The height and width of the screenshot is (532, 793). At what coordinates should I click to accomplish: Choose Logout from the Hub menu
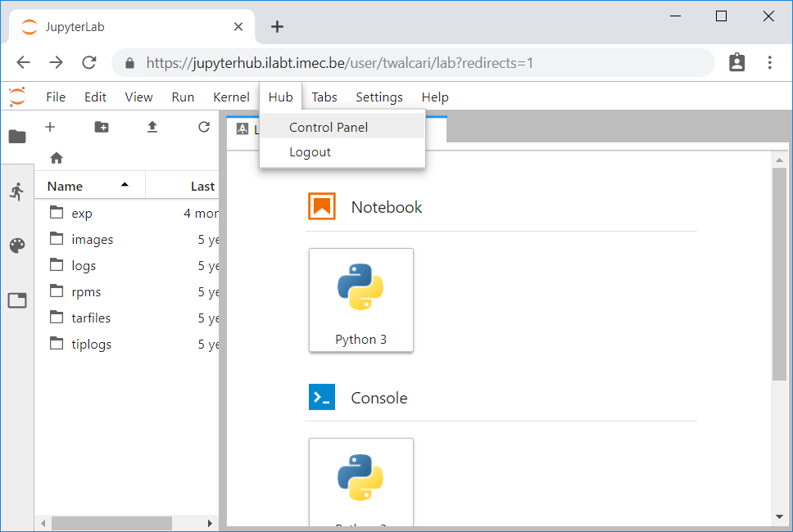342,152
